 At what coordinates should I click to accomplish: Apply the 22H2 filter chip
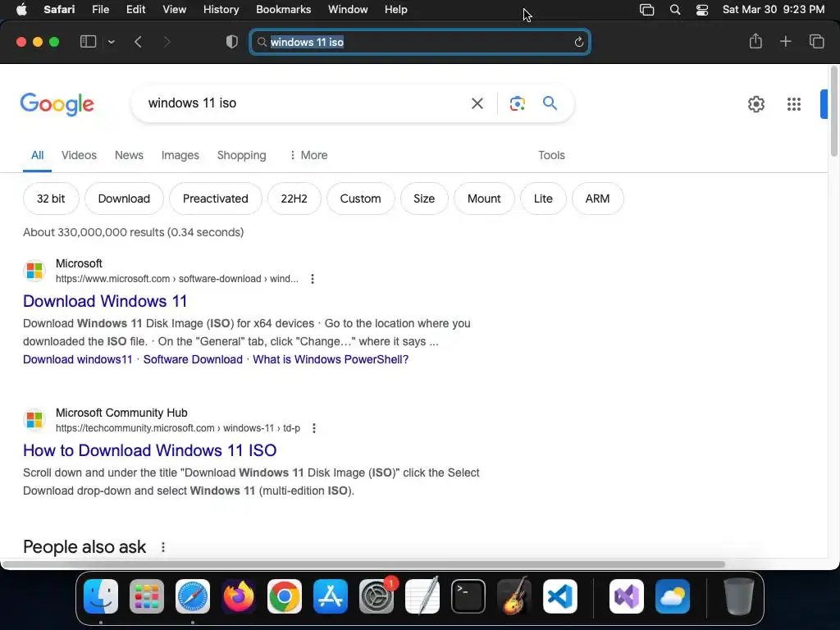(x=294, y=199)
